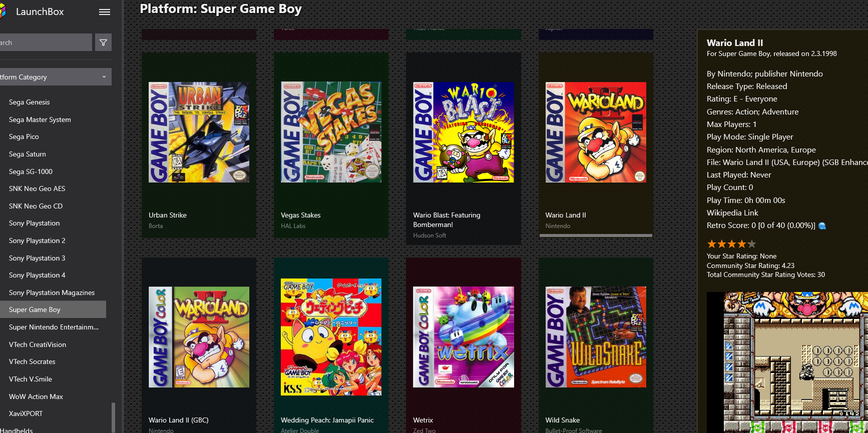Open the Wikipedia Link
Viewport: 868px width, 433px height.
[x=732, y=212]
